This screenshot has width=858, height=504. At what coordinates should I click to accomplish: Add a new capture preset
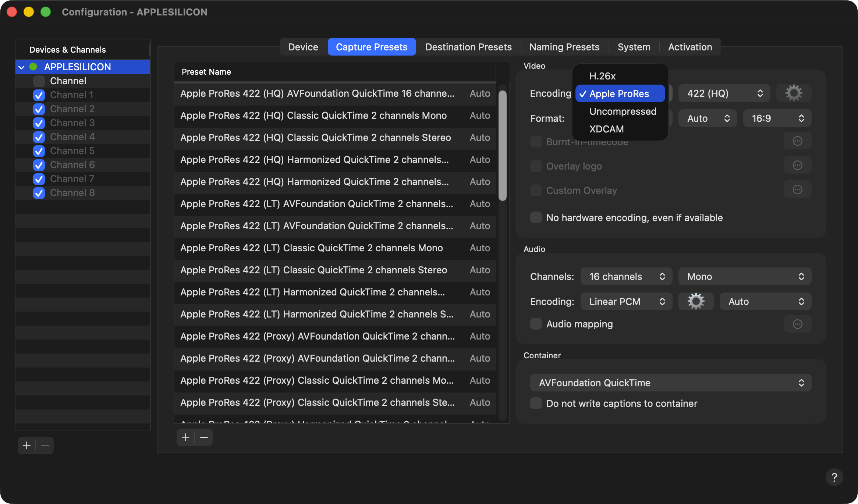[186, 437]
